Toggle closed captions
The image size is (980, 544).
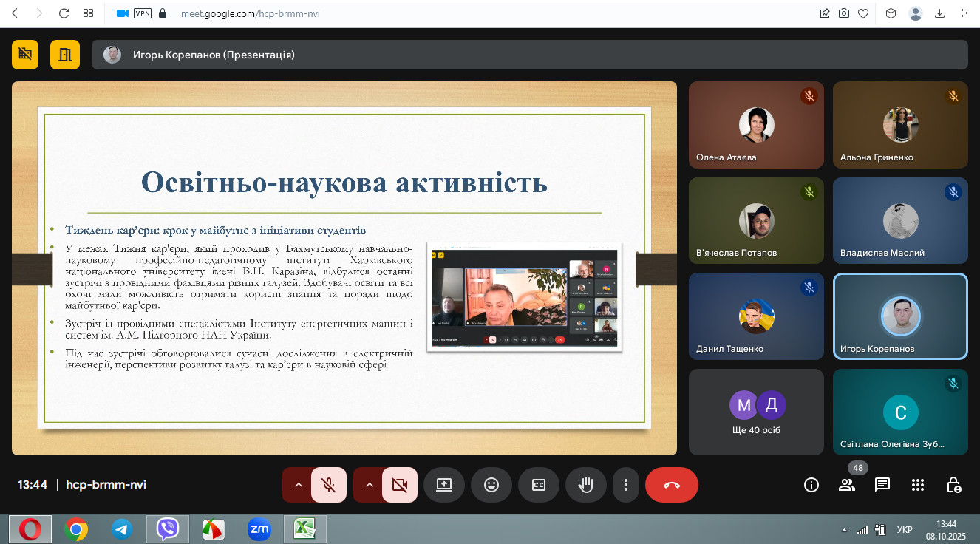[539, 485]
